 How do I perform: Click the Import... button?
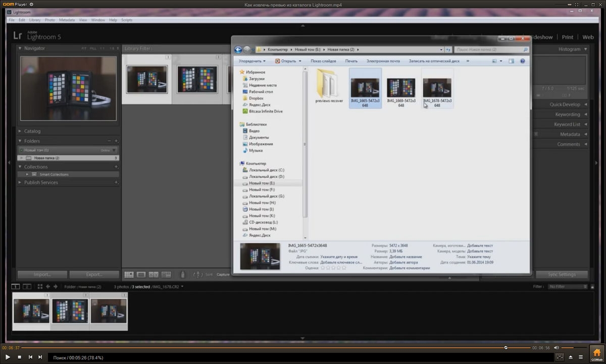[x=42, y=275]
